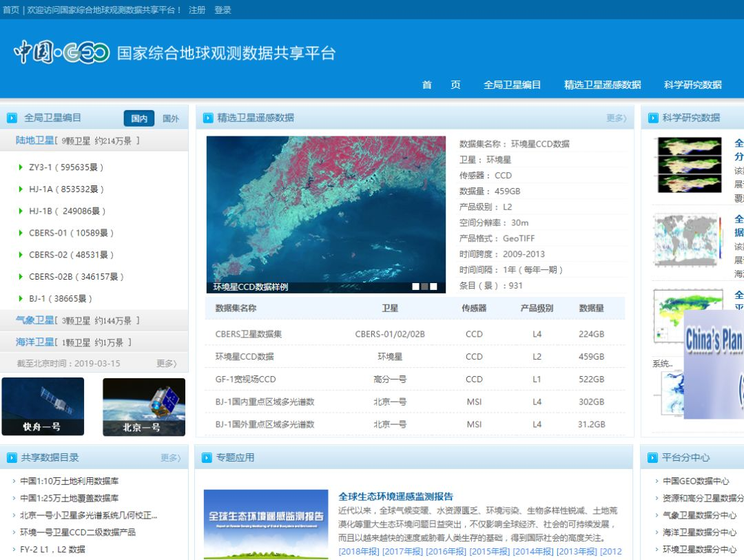
Task: Switch satellite catalog to 国外
Action: (x=171, y=118)
